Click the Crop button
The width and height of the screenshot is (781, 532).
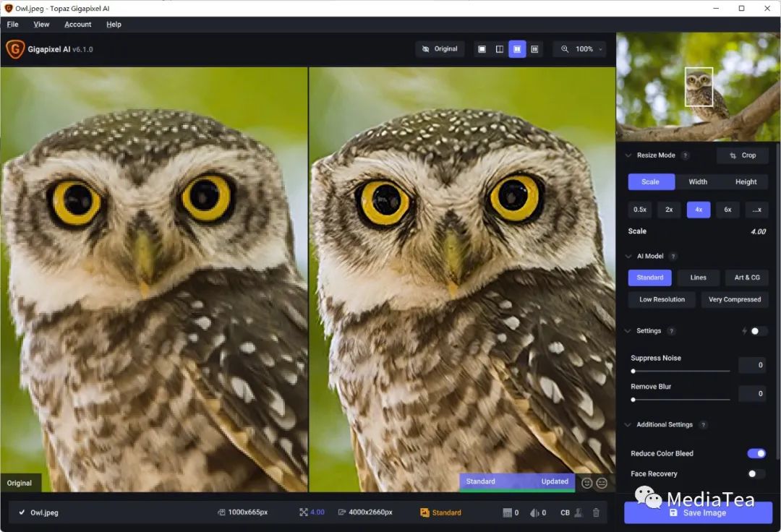pyautogui.click(x=743, y=155)
